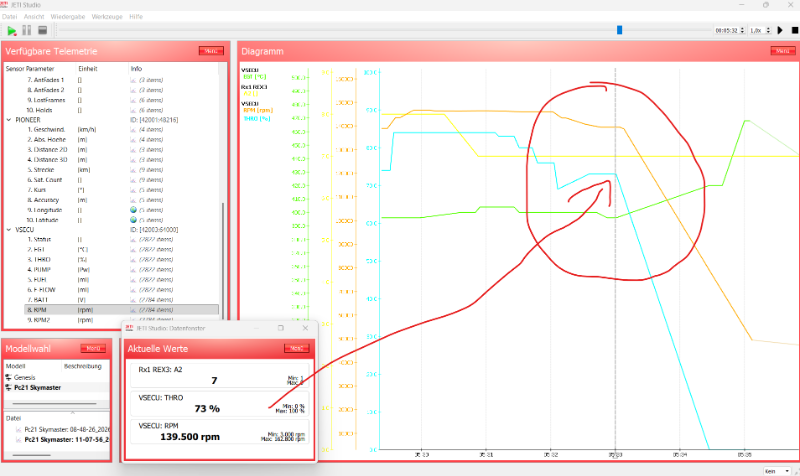Click the model icon next to Pc21 Skymaster
800x476 pixels.
pyautogui.click(x=8, y=388)
